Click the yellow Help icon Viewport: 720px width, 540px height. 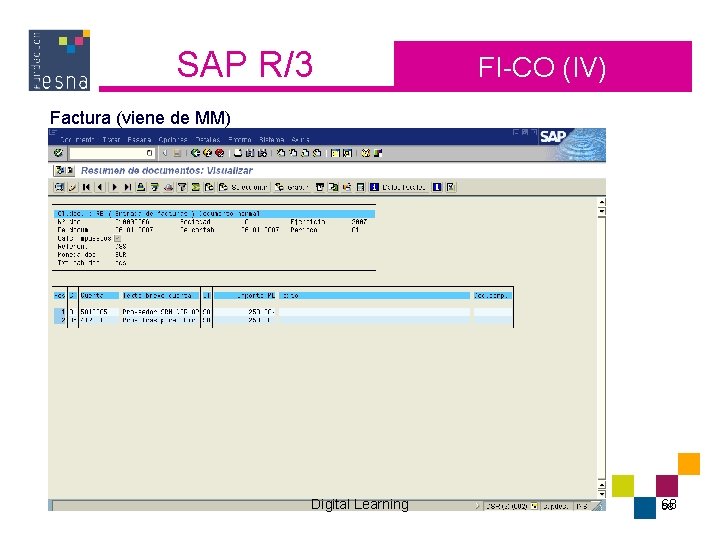pyautogui.click(x=366, y=153)
